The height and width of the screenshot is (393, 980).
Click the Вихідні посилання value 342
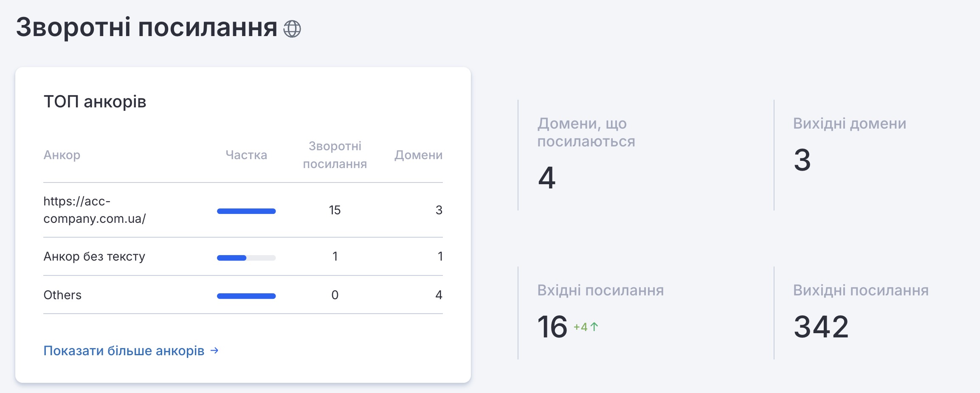pos(821,327)
